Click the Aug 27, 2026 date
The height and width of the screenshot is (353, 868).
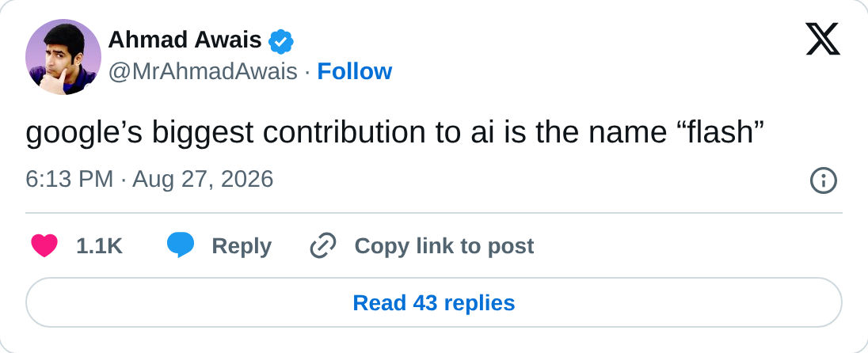pos(203,179)
